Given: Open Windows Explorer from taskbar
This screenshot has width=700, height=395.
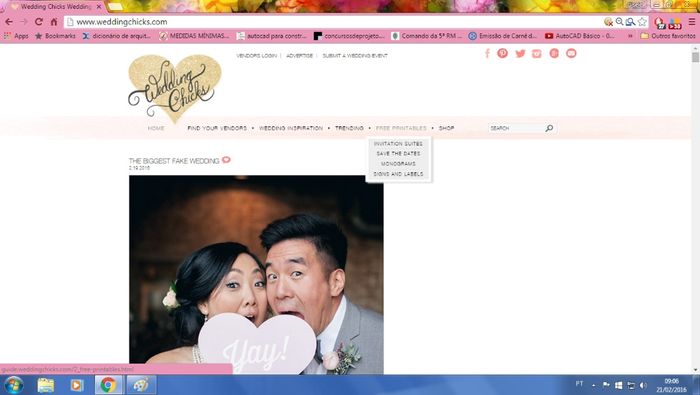Looking at the screenshot, I should point(46,385).
